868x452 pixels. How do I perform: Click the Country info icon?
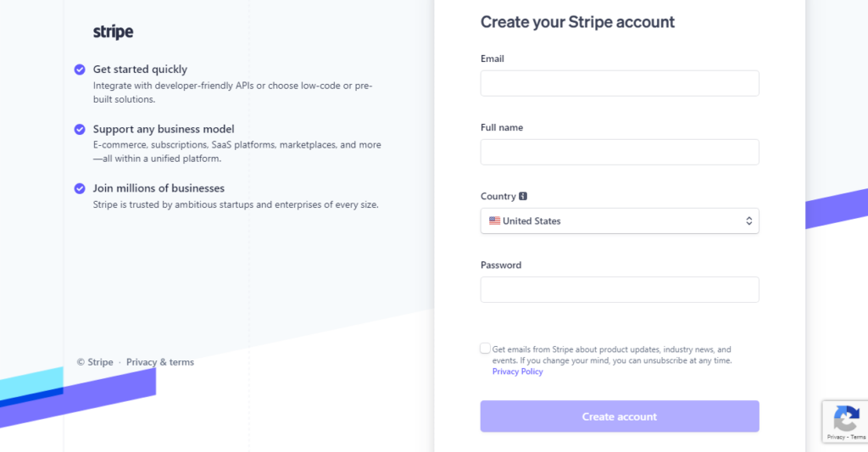[x=522, y=196]
